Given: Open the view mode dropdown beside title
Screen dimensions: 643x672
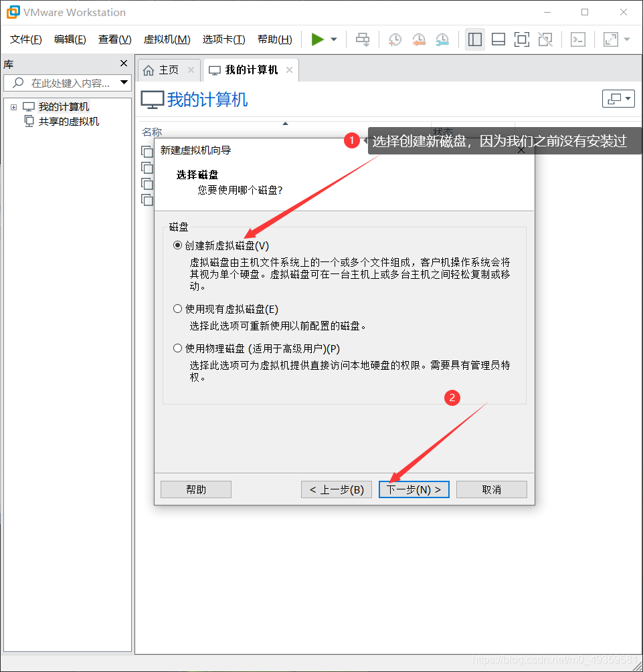Looking at the screenshot, I should point(618,98).
